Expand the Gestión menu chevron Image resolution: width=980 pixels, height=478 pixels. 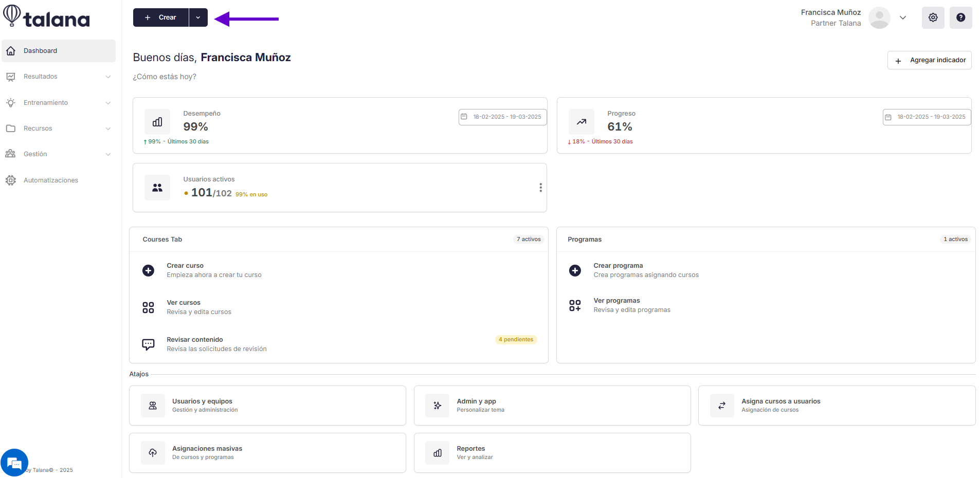tap(108, 154)
